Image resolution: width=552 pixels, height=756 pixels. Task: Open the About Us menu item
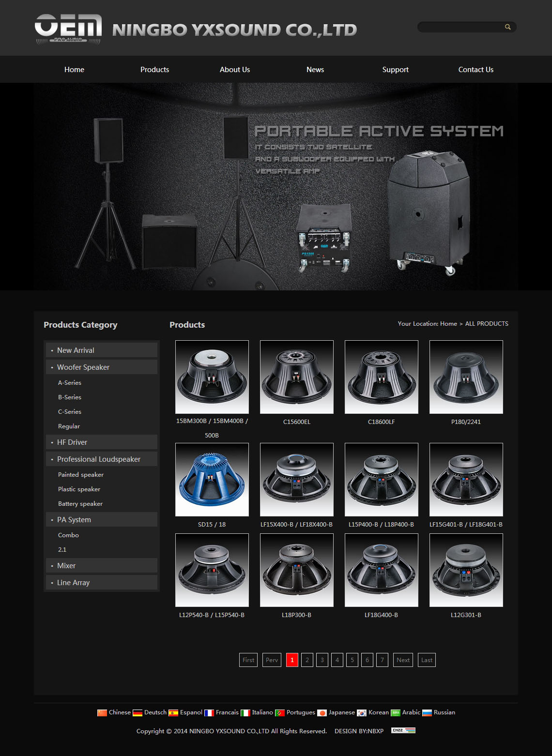click(x=235, y=70)
